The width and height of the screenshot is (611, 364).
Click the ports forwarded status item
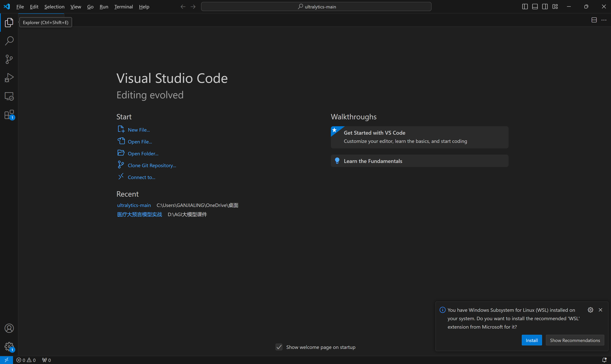tap(46, 360)
